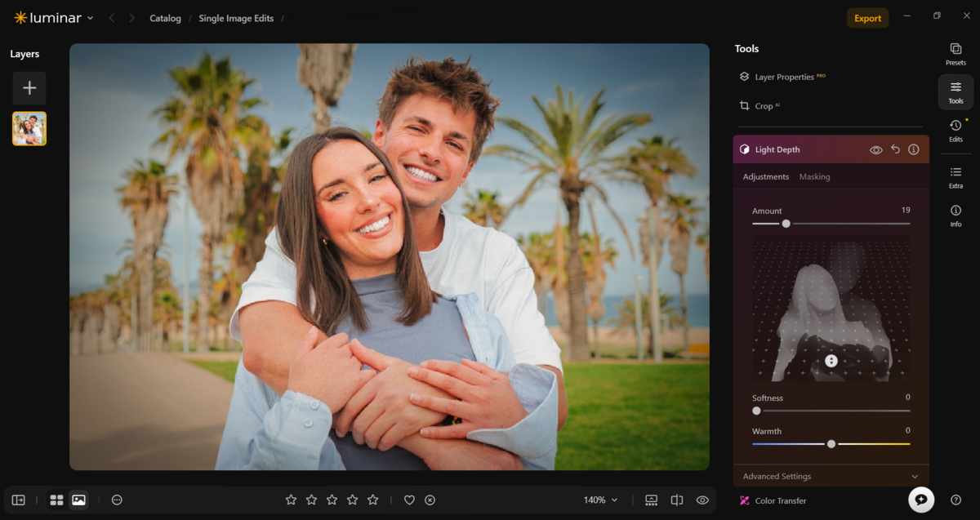The image size is (980, 520).
Task: Click the Amount value 19
Action: pyautogui.click(x=906, y=210)
